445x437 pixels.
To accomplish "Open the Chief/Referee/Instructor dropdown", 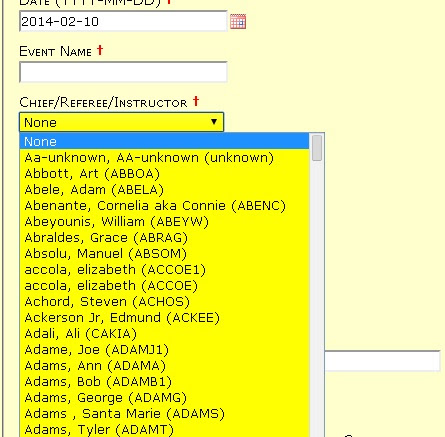I will pos(121,122).
